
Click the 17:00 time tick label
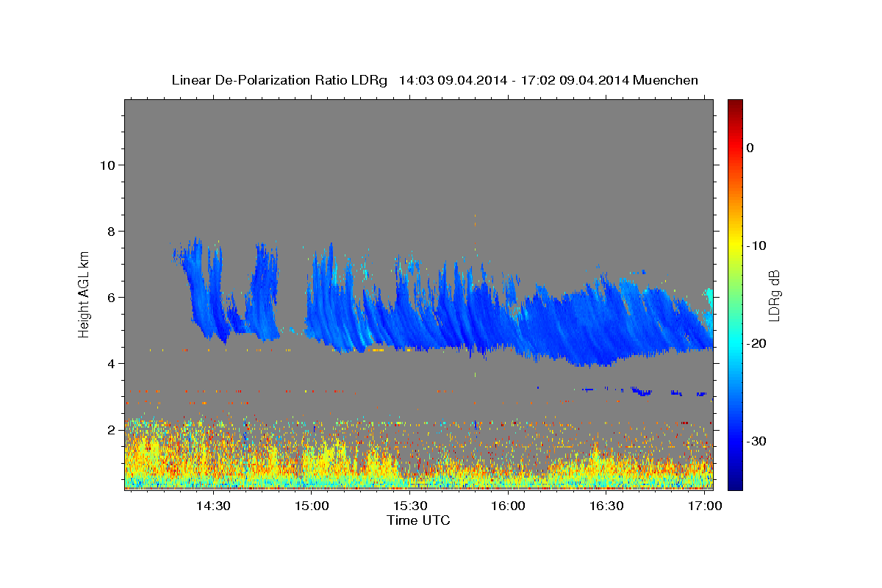coord(705,506)
